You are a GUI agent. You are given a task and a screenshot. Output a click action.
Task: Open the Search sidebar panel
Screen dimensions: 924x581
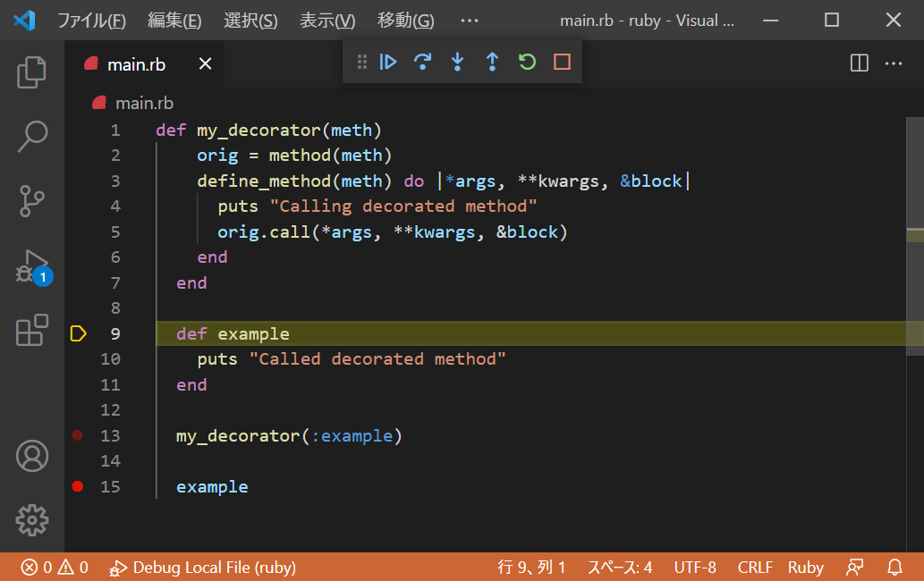31,136
